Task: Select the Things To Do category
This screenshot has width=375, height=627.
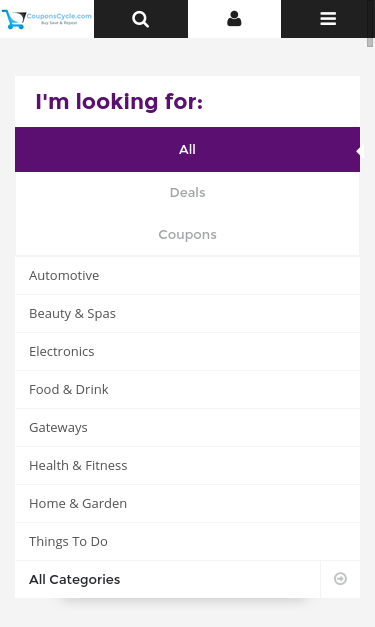Action: [x=187, y=541]
